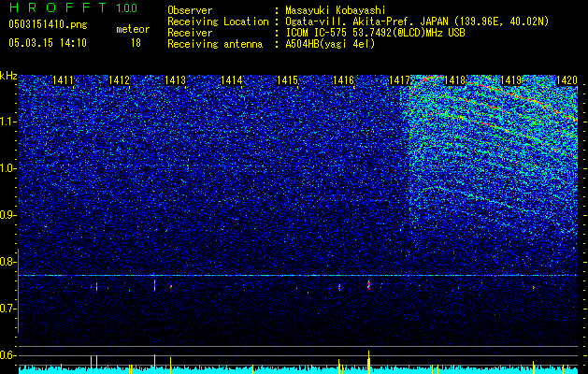Click the 1412 time marker
Viewport: 588px width, 374px height.
120,80
